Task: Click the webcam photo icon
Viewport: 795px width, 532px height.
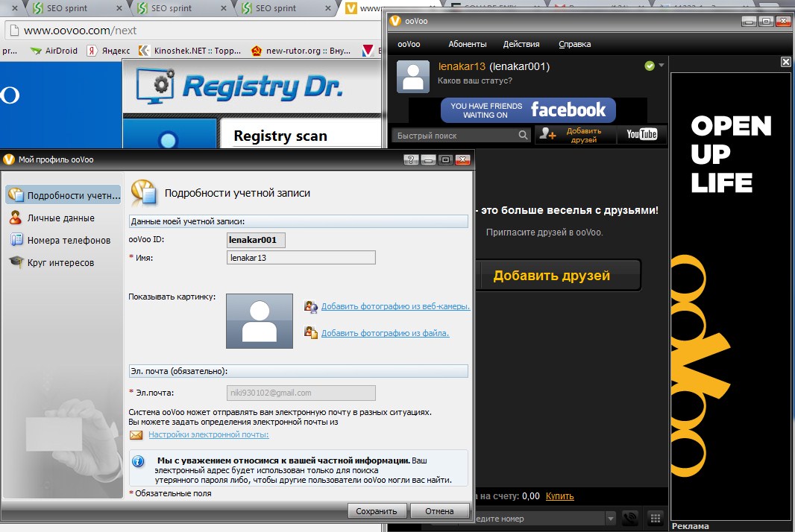Action: [x=310, y=306]
